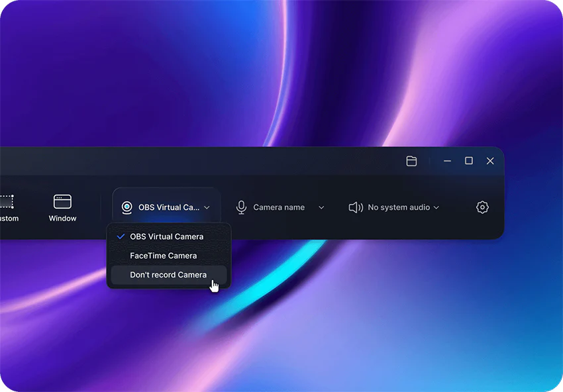563x392 pixels.
Task: Select Don't record Camera option
Action: (x=169, y=275)
